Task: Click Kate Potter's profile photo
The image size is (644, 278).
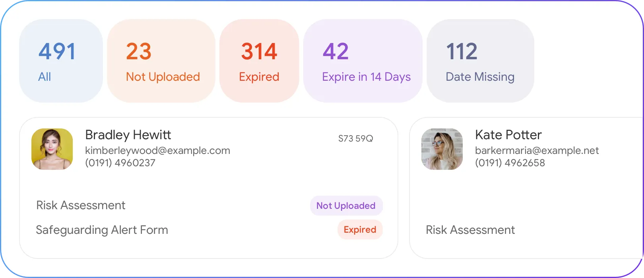Action: [x=442, y=149]
